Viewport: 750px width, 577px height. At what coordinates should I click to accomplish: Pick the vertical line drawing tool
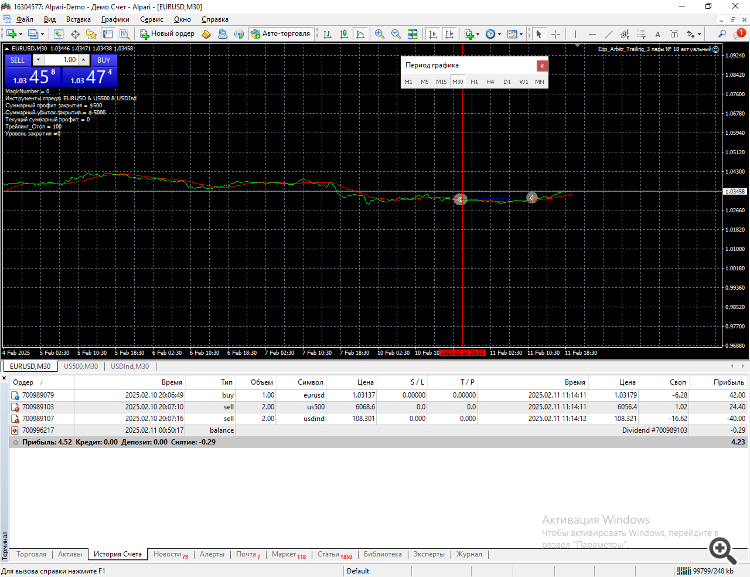pyautogui.click(x=573, y=34)
